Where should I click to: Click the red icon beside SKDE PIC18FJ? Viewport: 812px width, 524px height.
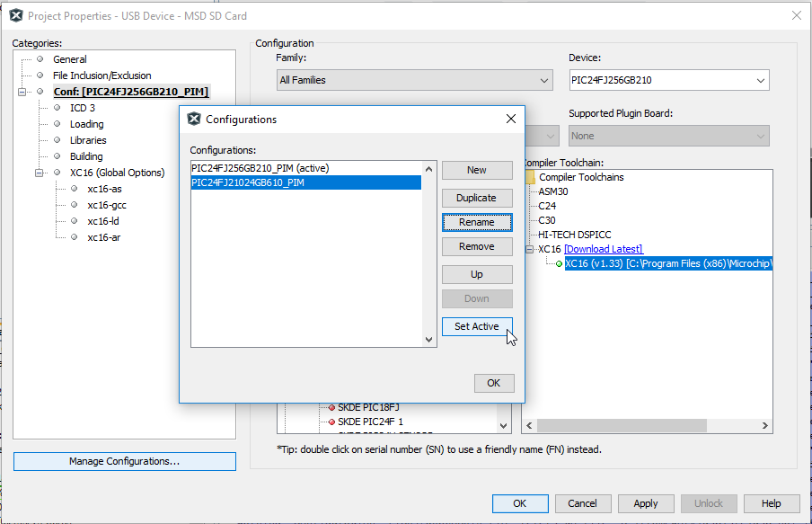[x=332, y=407]
